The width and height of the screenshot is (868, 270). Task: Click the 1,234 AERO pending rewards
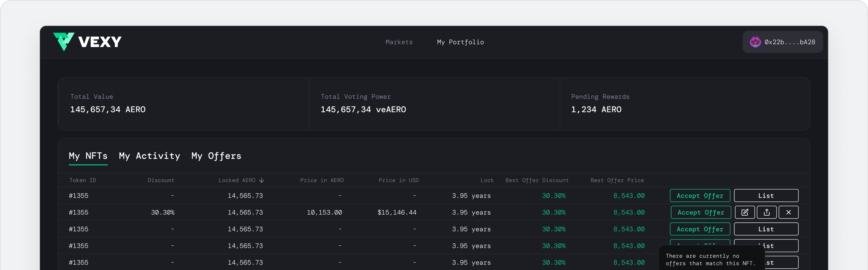coord(596,109)
